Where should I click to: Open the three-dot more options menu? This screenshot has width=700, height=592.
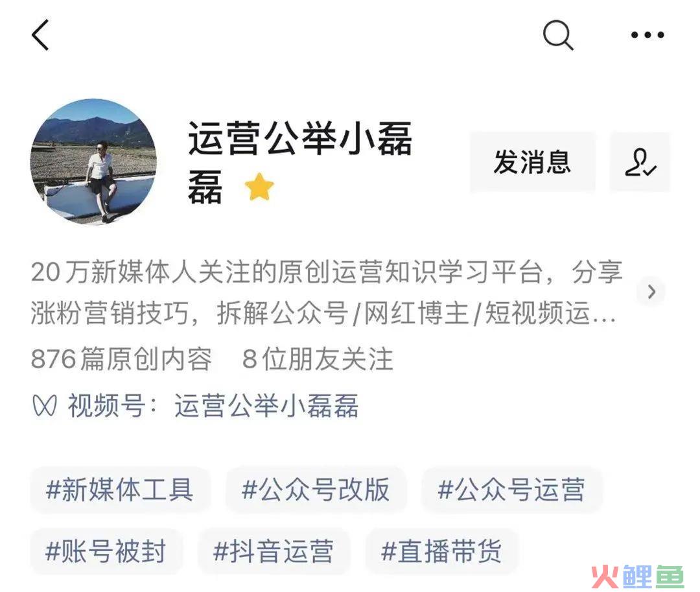647,35
